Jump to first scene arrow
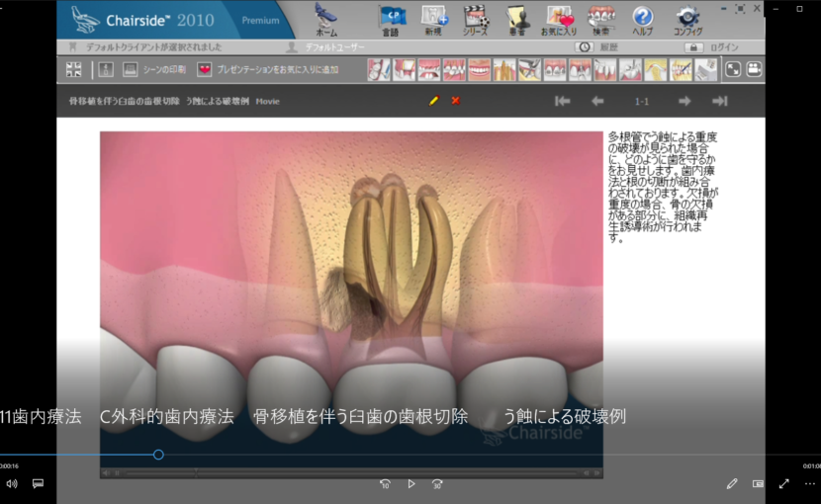This screenshot has width=821, height=504. [563, 101]
